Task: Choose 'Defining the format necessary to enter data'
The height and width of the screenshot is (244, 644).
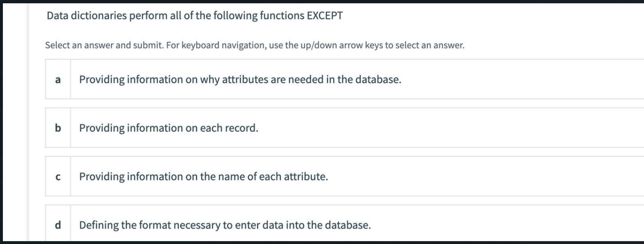Action: (x=225, y=225)
